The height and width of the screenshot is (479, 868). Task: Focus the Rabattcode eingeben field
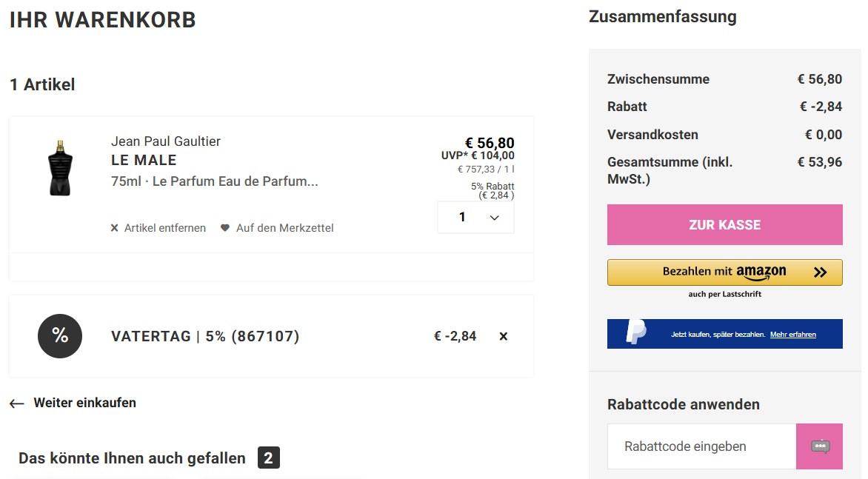pos(701,446)
